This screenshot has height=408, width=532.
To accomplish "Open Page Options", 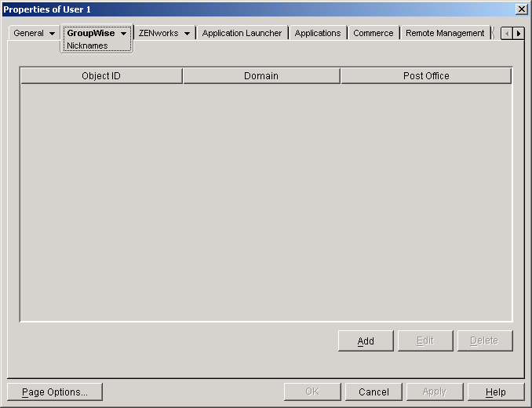I will 55,392.
